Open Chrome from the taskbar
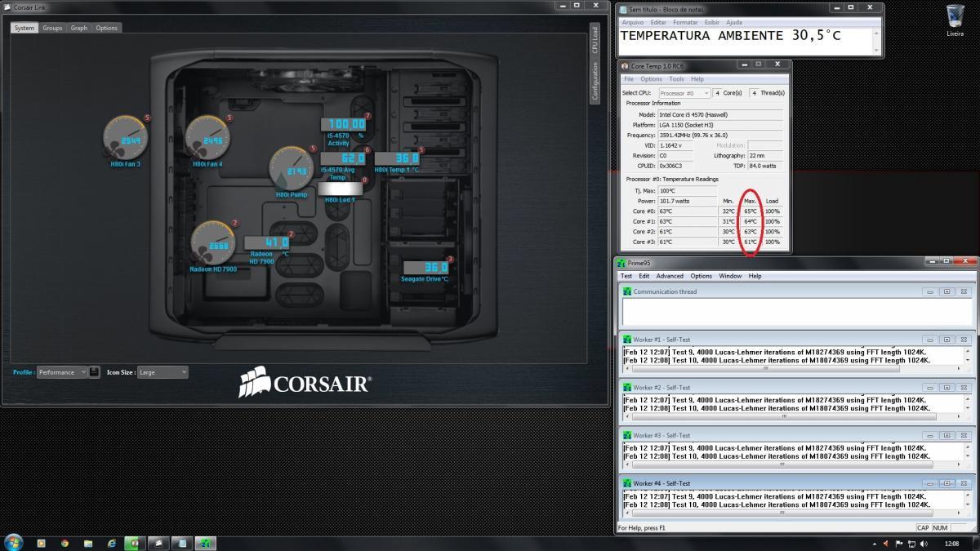This screenshot has width=980, height=551. click(x=65, y=543)
